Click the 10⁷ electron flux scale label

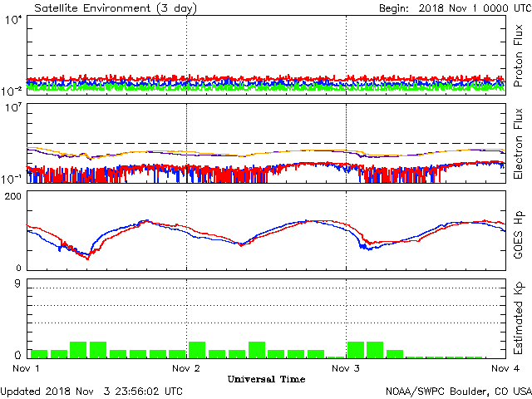click(x=13, y=108)
